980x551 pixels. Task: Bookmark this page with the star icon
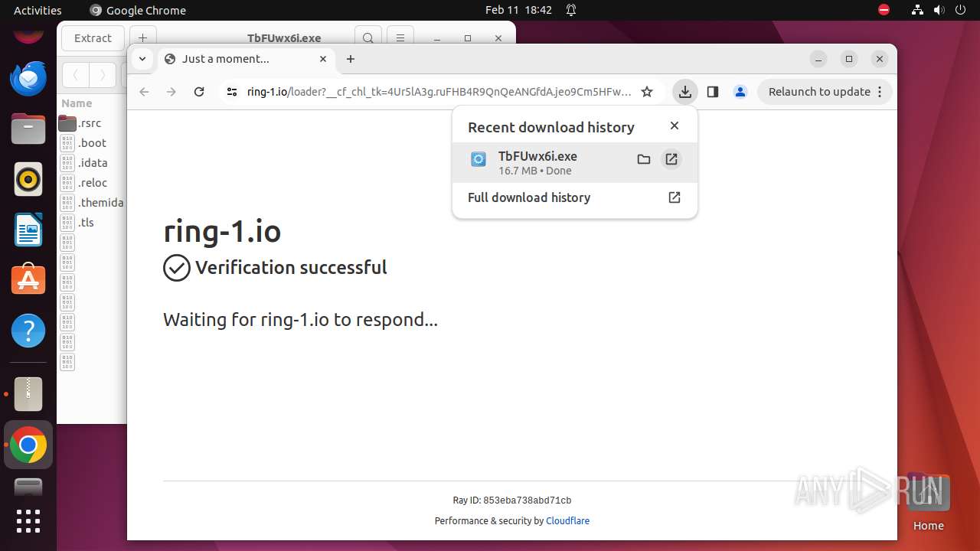pos(647,92)
